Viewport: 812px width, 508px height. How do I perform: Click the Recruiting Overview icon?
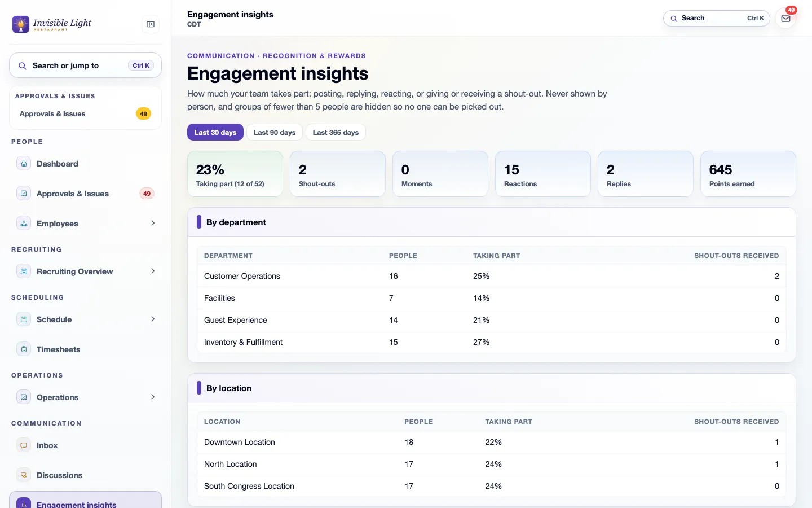pyautogui.click(x=24, y=271)
